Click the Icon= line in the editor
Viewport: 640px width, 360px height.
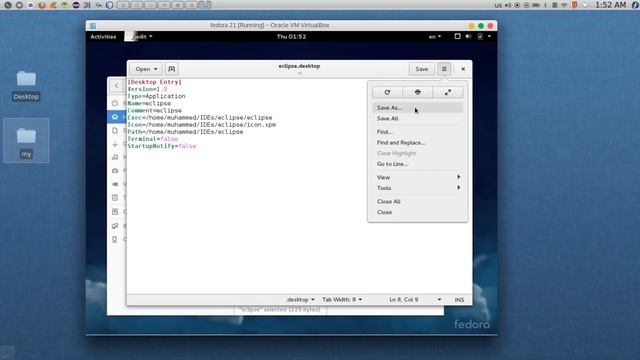coord(202,124)
